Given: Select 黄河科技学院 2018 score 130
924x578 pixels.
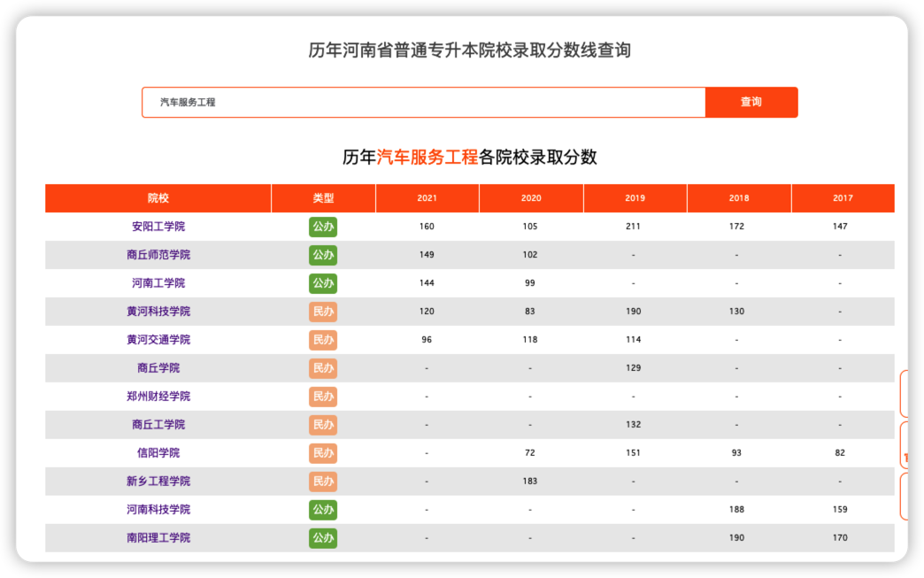Looking at the screenshot, I should (736, 311).
